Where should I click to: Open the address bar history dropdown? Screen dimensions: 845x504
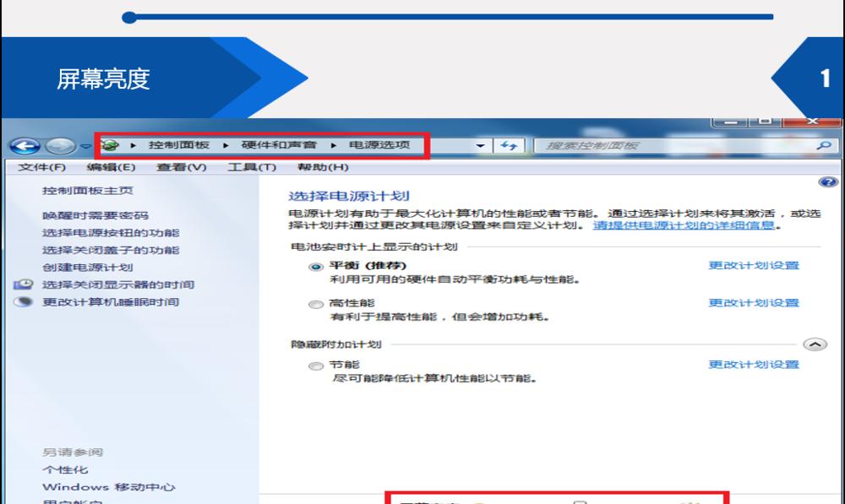480,146
